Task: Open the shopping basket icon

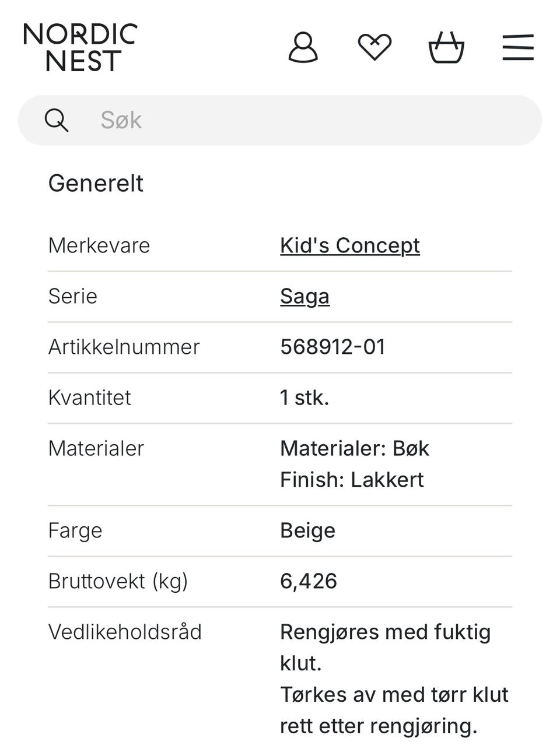Action: coord(446,48)
